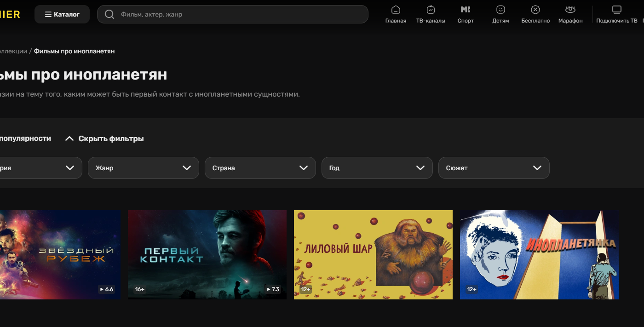Click the 16+ age badge on Первый контакт
Viewport: 644px width, 327px height.
point(140,289)
